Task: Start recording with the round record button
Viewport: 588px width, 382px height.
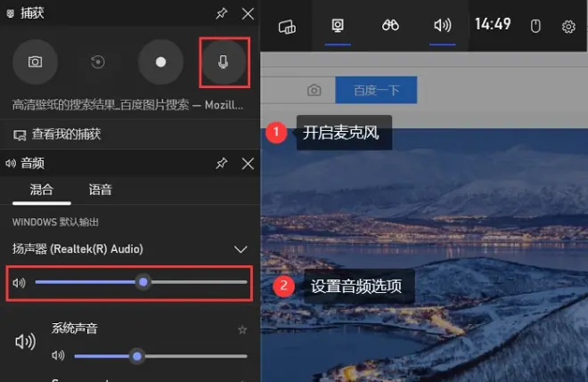Action: (x=161, y=61)
